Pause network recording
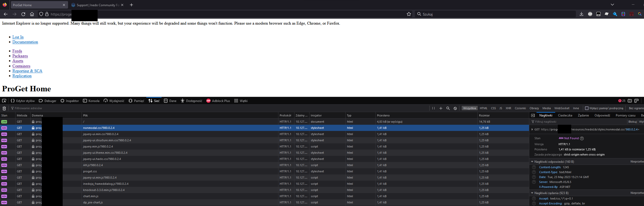The width and height of the screenshot is (644, 206). pos(433,108)
